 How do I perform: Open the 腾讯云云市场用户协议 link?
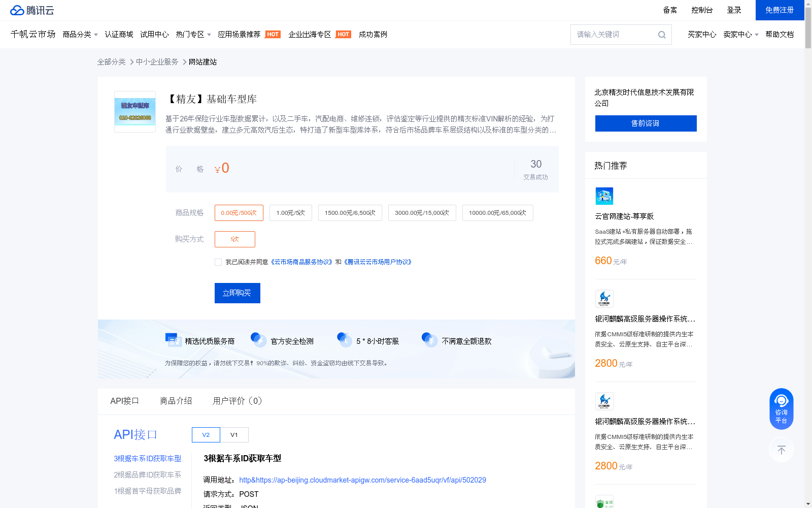(378, 262)
